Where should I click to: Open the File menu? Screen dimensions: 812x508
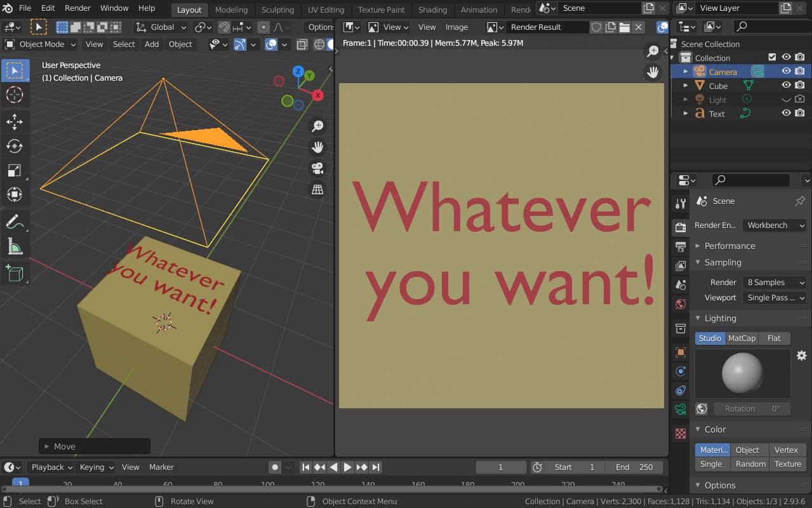(25, 8)
